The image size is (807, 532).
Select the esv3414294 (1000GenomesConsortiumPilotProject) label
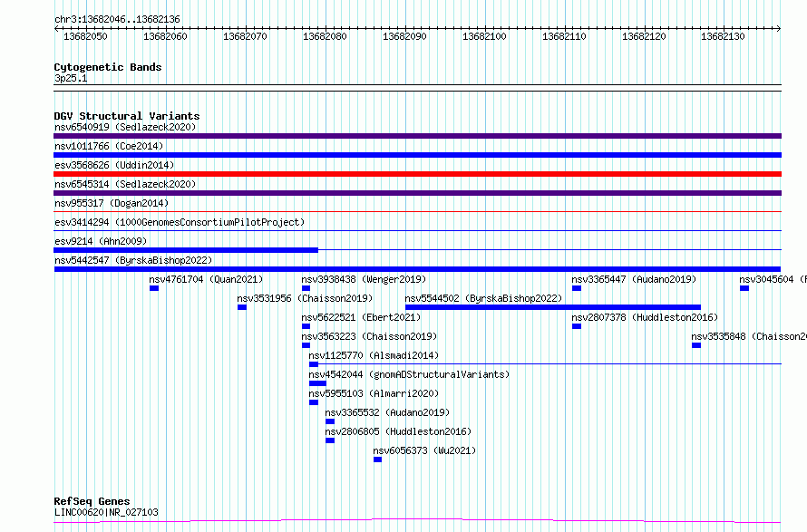180,222
